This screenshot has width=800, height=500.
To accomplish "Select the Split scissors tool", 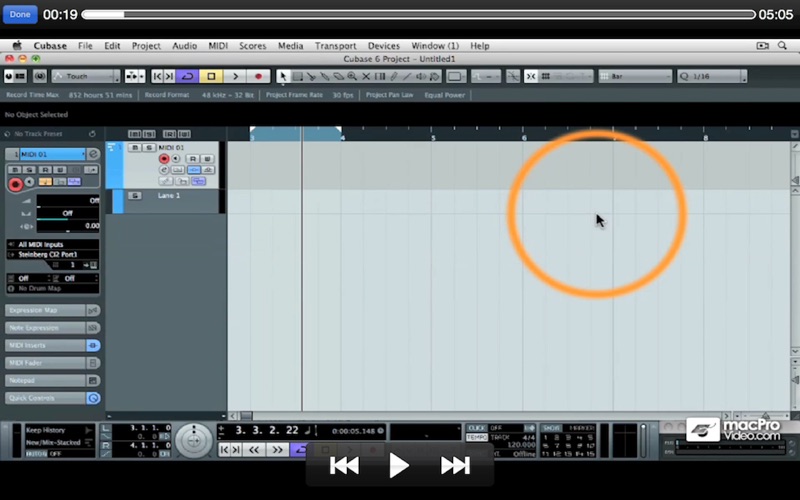I will coord(311,77).
